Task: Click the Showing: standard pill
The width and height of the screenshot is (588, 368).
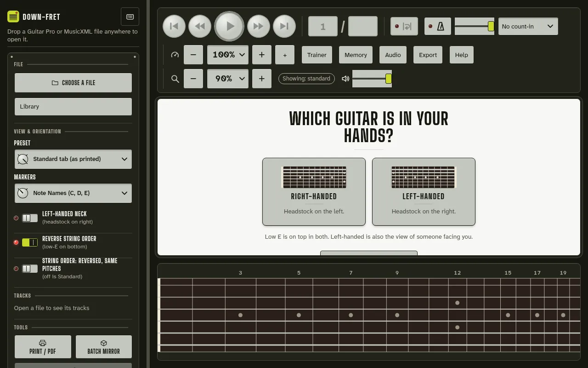Action: 306,79
